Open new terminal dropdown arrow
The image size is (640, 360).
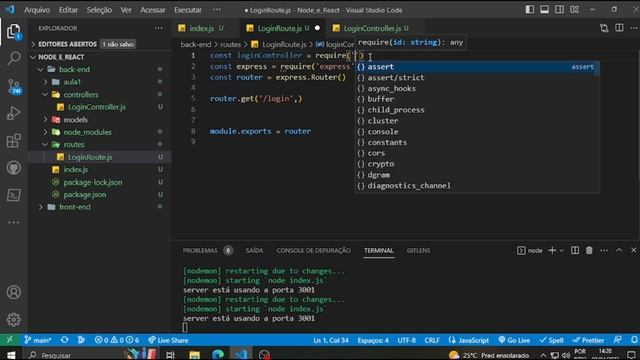click(x=562, y=250)
